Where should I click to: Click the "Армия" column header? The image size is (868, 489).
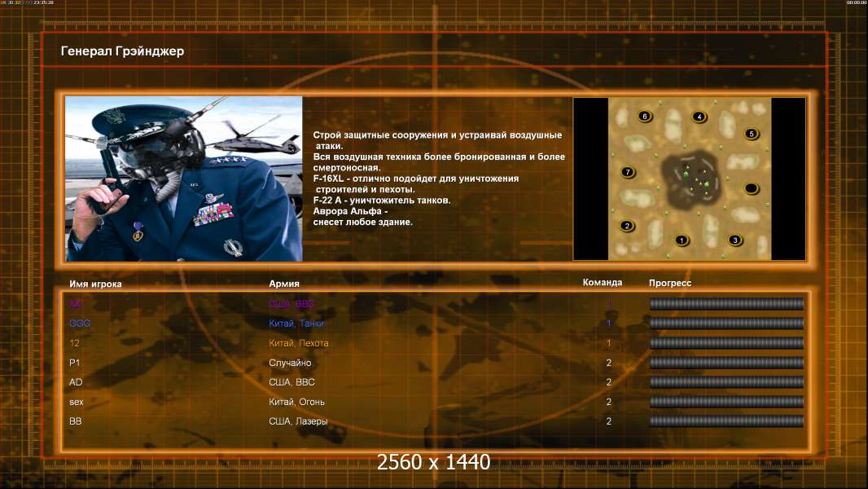pyautogui.click(x=284, y=284)
